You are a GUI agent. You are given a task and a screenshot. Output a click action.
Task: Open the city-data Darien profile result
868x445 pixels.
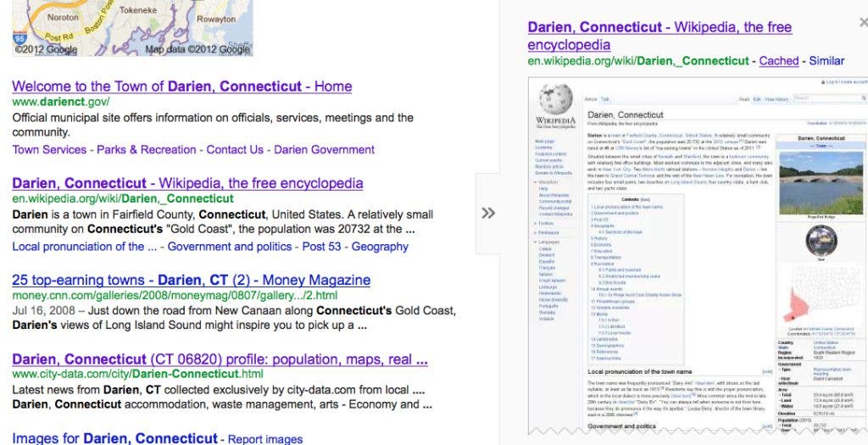[220, 359]
